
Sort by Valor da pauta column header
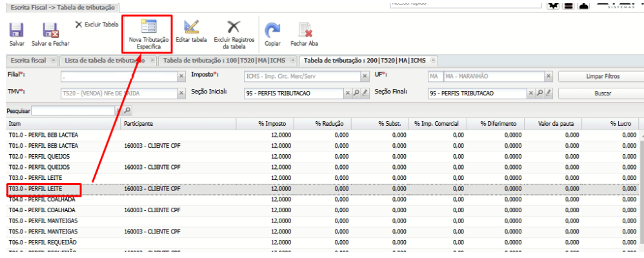(x=552, y=124)
